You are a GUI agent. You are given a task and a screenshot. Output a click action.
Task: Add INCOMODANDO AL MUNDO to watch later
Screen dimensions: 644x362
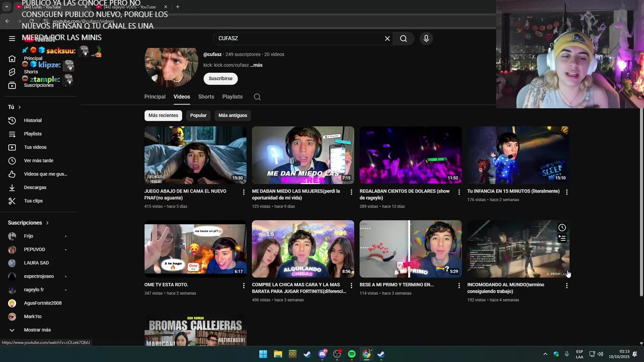tap(562, 228)
